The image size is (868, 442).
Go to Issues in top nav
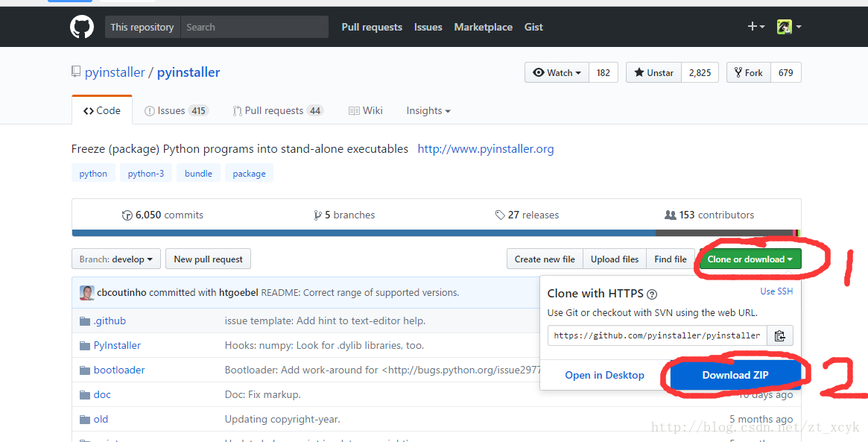428,27
